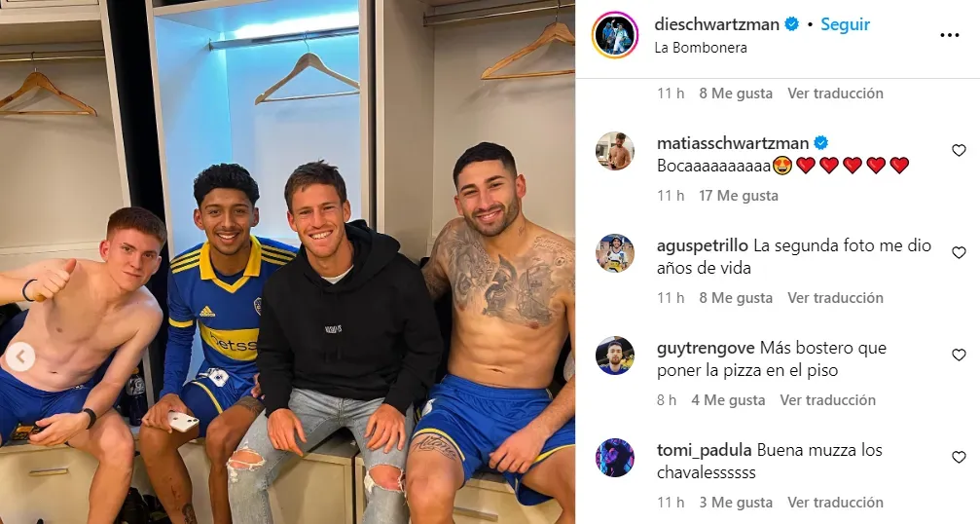Click the locker room photo
This screenshot has width=980, height=524.
coord(287,262)
